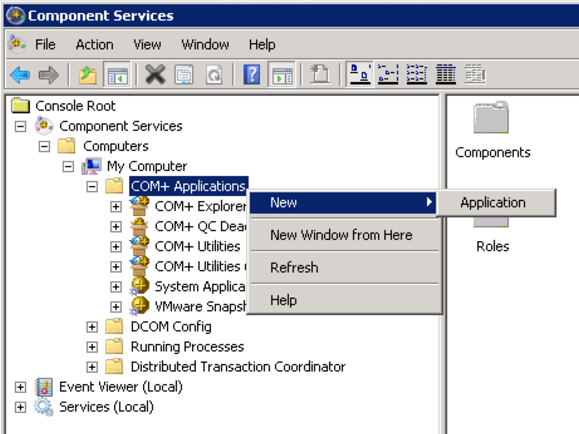Screen dimensions: 579x434
Task: Switch to List view icon
Action: (417, 75)
